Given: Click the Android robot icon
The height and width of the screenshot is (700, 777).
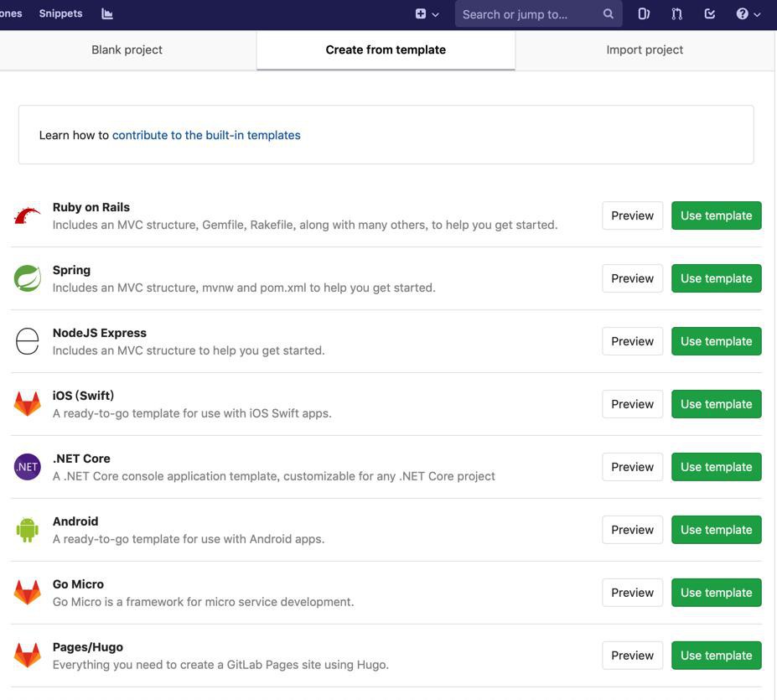Looking at the screenshot, I should (x=28, y=530).
